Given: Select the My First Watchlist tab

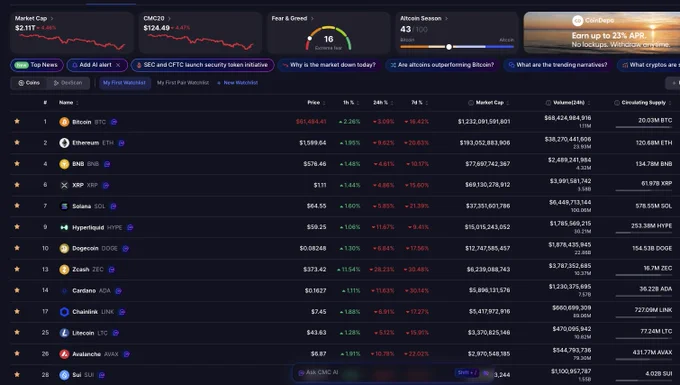Looking at the screenshot, I should point(124,83).
